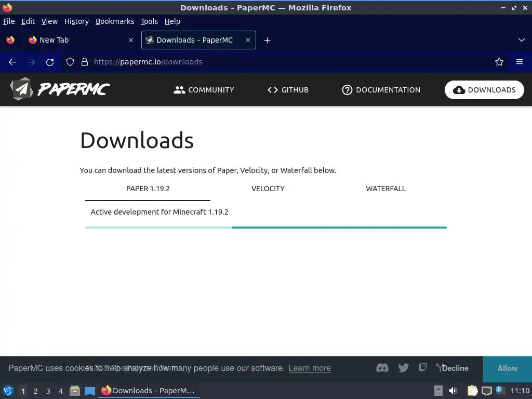Open the GITHUB navigation link
Viewport: 532px width, 399px height.
(x=288, y=90)
